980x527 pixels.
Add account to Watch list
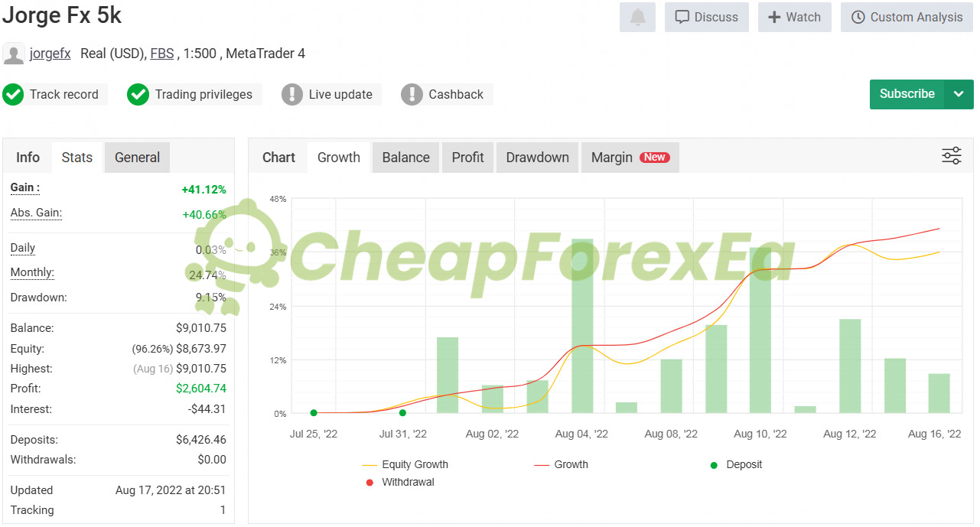[795, 17]
